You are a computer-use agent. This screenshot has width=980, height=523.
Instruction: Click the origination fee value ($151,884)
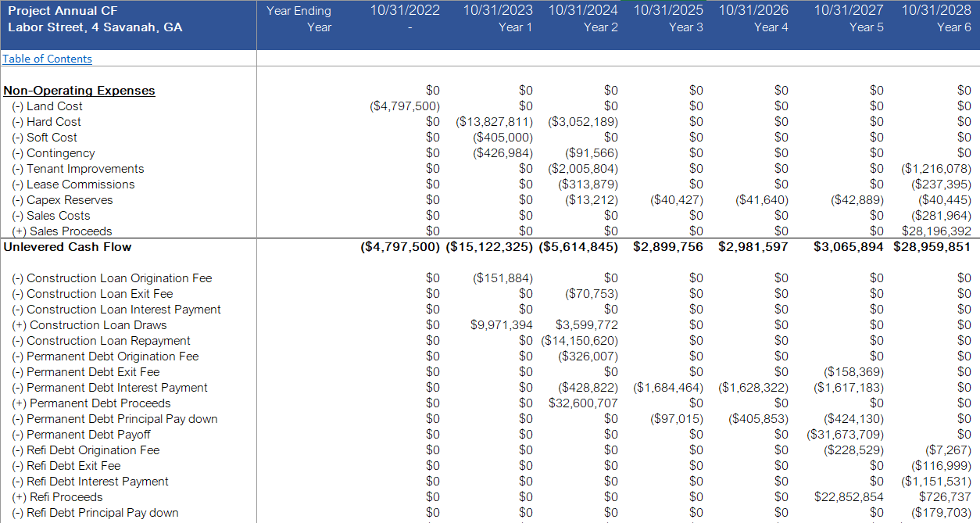click(503, 278)
